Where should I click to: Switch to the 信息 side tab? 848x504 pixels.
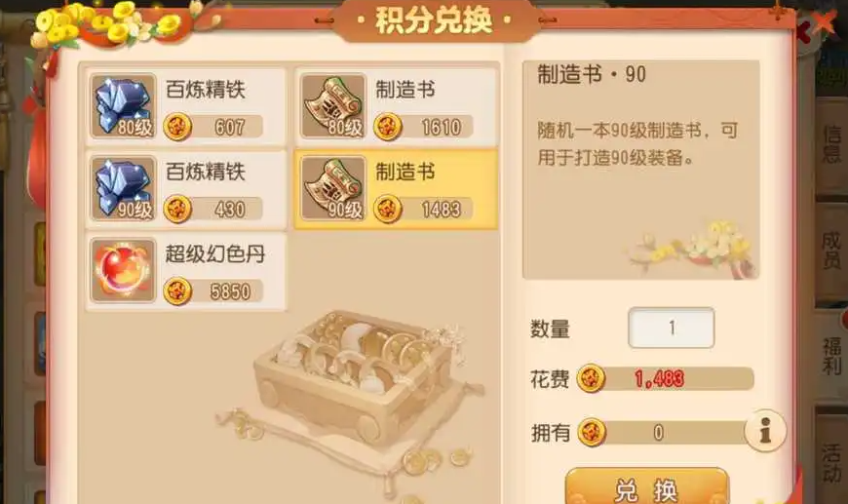pyautogui.click(x=831, y=144)
